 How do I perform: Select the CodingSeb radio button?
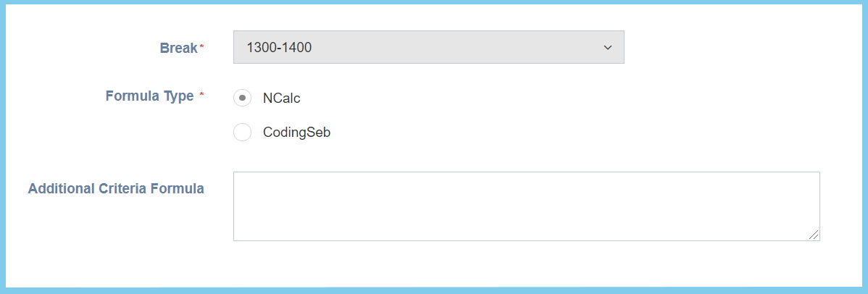click(x=243, y=133)
